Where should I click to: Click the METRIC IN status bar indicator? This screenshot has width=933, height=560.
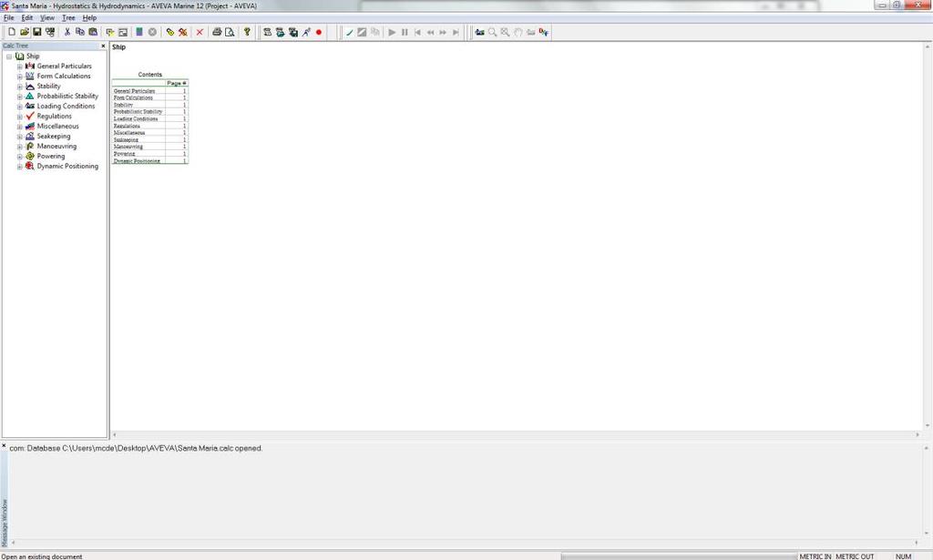coord(815,556)
